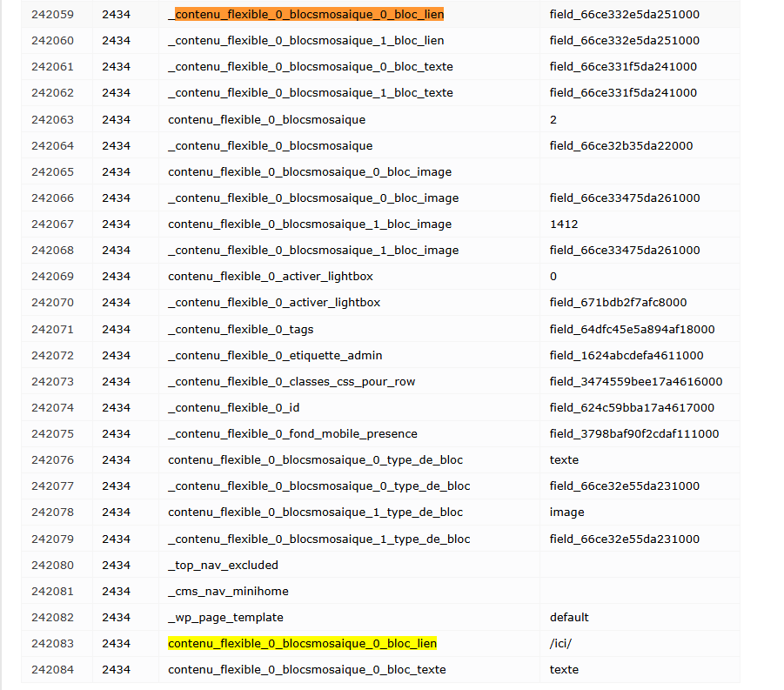Viewport: 784px width, 690px height.
Task: Click value field_66ce331f5da241000 in row 242061
Action: click(x=623, y=66)
